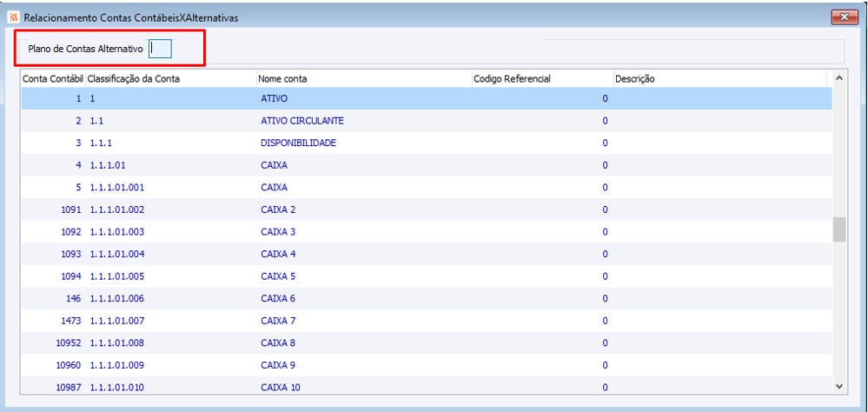868x412 pixels.
Task: Click account number 1092
Action: (71, 231)
